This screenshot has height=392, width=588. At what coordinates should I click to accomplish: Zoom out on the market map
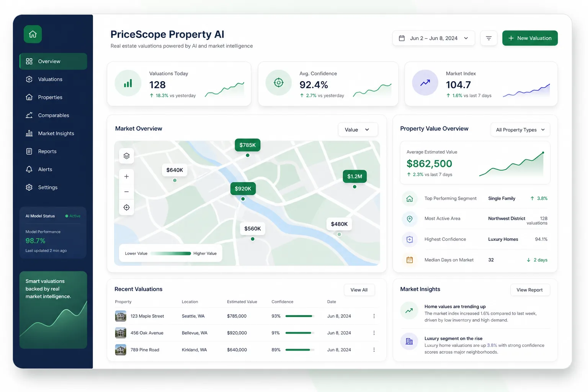pos(126,192)
